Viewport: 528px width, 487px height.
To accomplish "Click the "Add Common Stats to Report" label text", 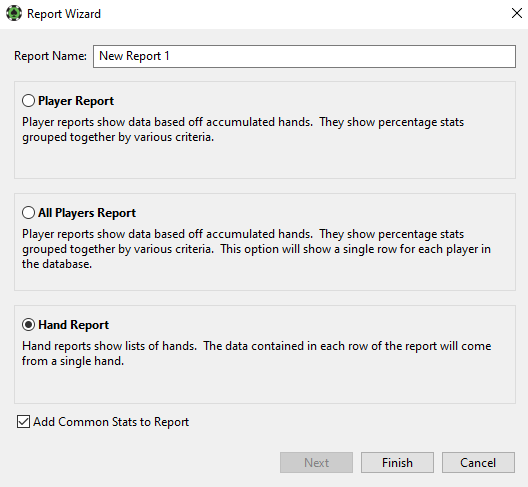I will pyautogui.click(x=111, y=422).
